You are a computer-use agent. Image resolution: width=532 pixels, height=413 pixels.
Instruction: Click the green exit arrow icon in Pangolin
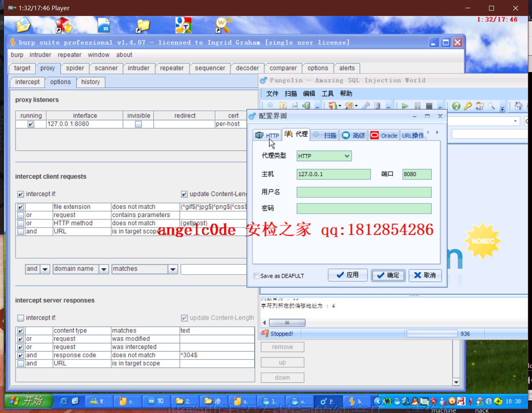(306, 106)
